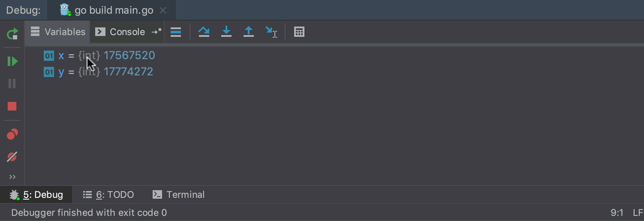
Task: Click the Step Out button
Action: pos(249,32)
